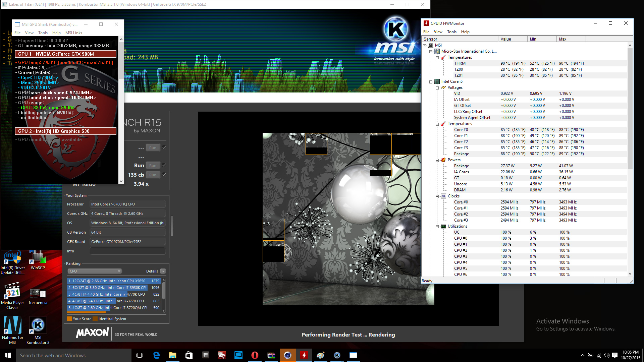Click the ranking Details arrow button

(163, 271)
